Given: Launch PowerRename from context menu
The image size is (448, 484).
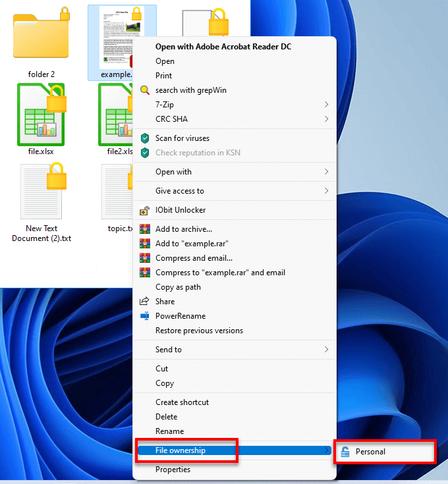Looking at the screenshot, I should point(180,316).
